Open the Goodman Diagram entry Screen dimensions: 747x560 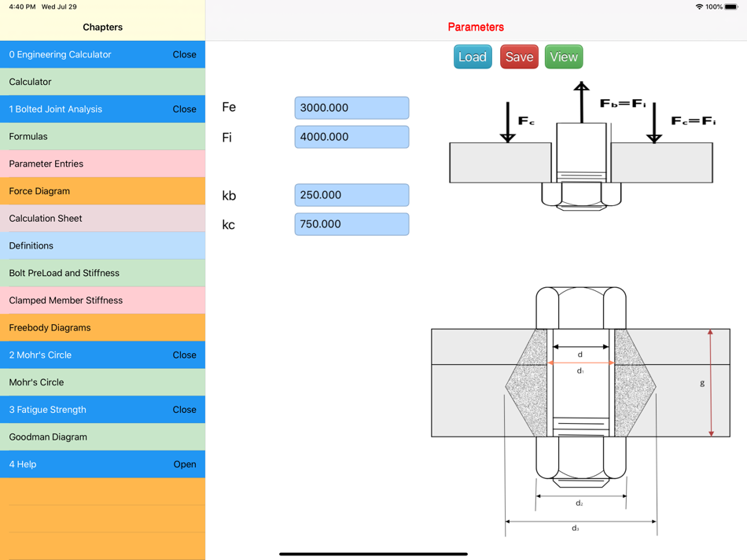(x=102, y=437)
